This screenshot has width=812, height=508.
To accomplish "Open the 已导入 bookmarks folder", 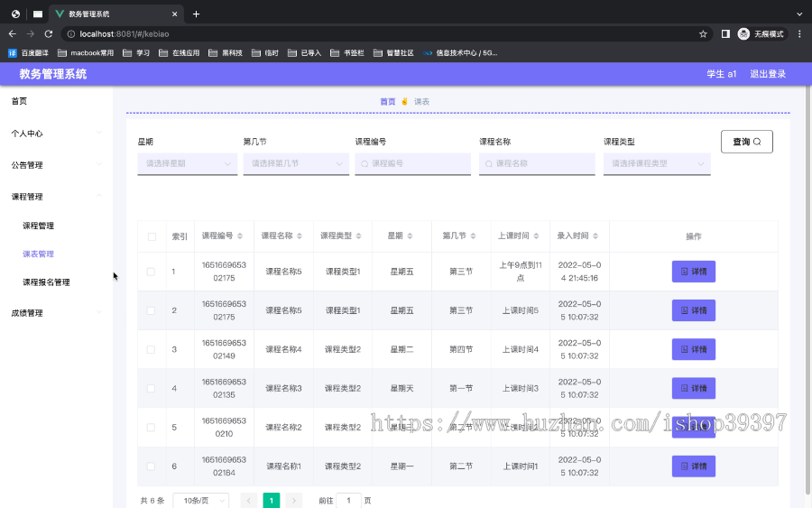I will click(305, 53).
